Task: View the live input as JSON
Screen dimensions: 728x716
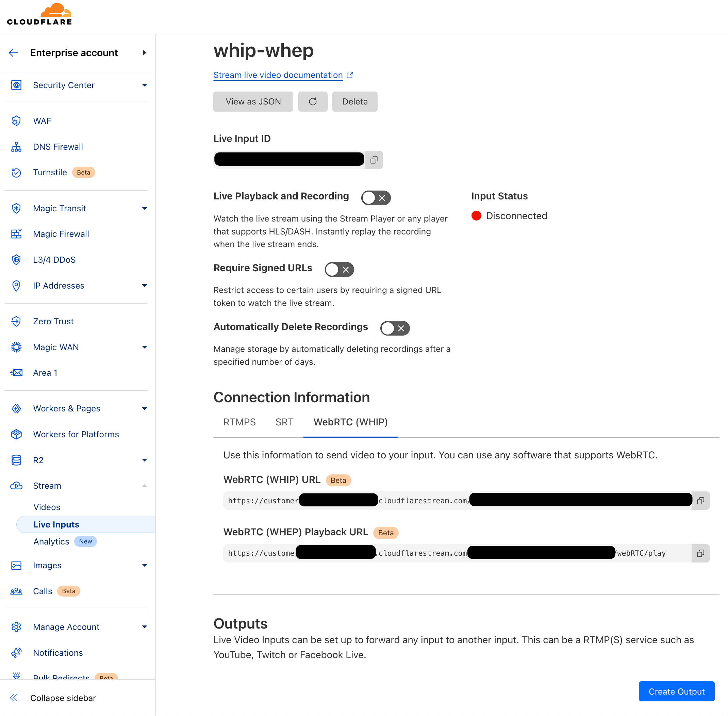Action: 253,101
